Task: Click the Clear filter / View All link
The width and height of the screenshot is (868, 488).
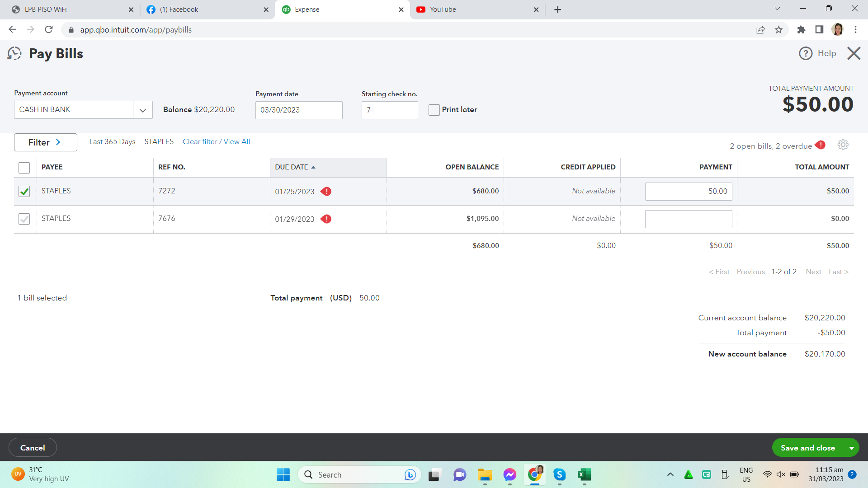Action: click(216, 142)
